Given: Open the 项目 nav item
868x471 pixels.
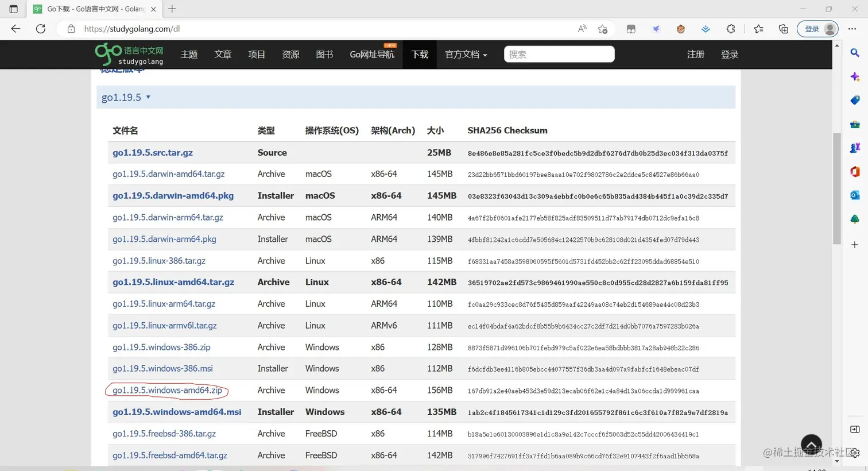Looking at the screenshot, I should (x=257, y=55).
